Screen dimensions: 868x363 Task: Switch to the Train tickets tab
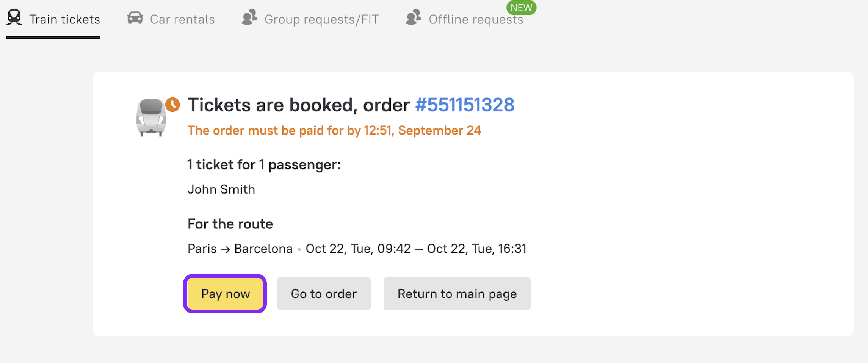tap(64, 19)
